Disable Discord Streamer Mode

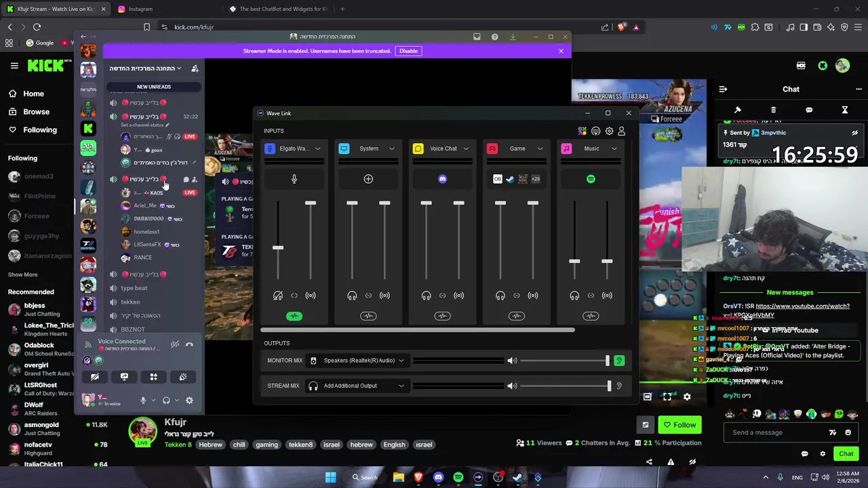tap(408, 51)
